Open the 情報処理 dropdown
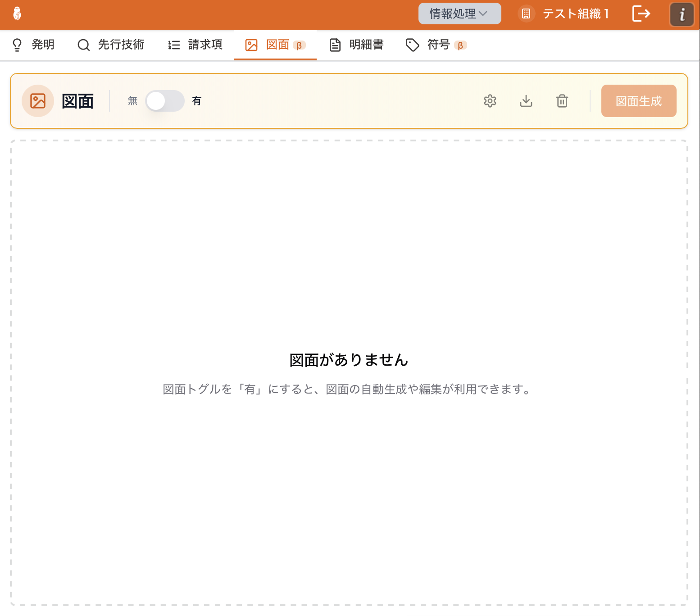This screenshot has width=700, height=616. 459,14
